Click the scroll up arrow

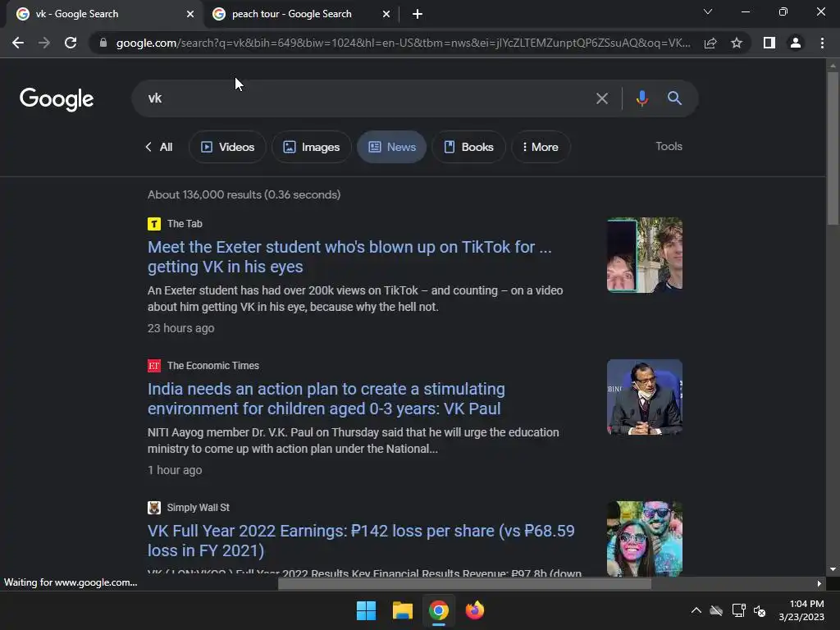(x=833, y=66)
